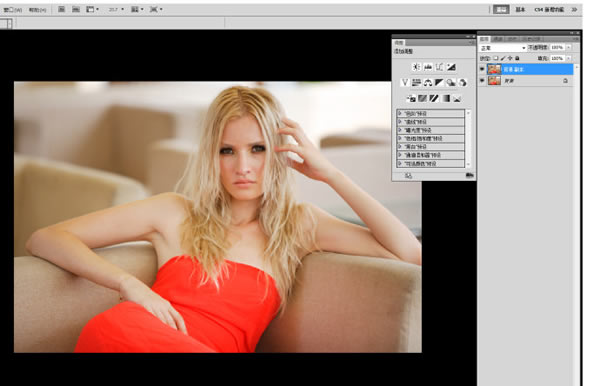600x386 pixels.
Task: Select the Basic workspace button
Action: tap(520, 10)
